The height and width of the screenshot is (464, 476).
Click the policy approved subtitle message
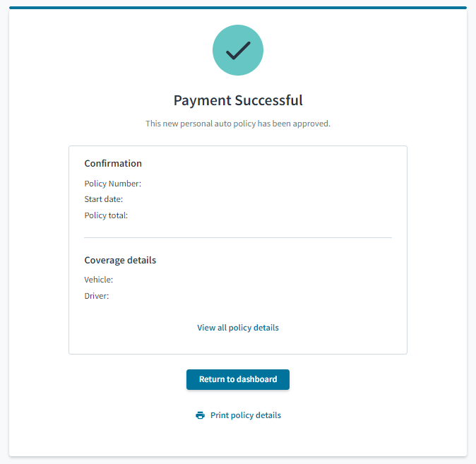(x=238, y=124)
